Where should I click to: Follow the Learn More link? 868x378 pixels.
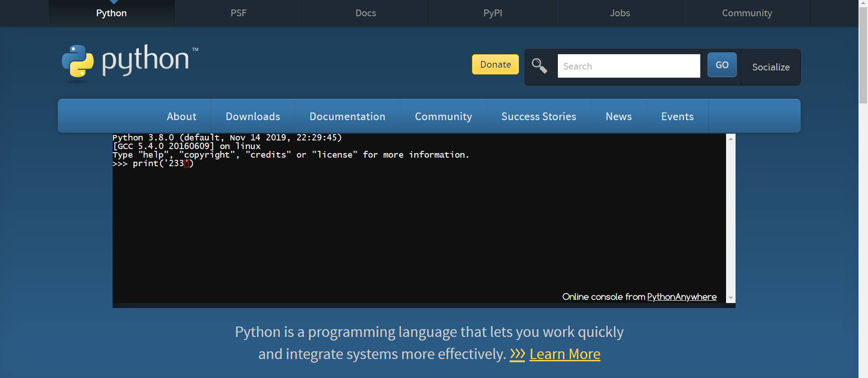point(565,355)
